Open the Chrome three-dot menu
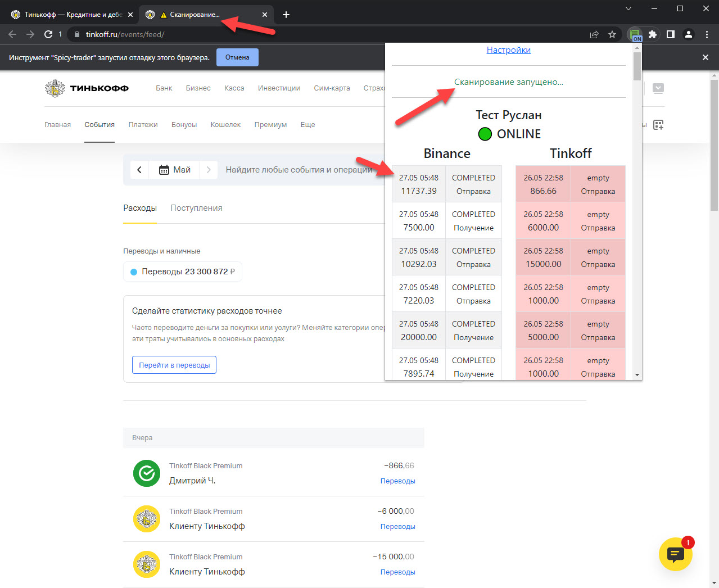 point(707,34)
